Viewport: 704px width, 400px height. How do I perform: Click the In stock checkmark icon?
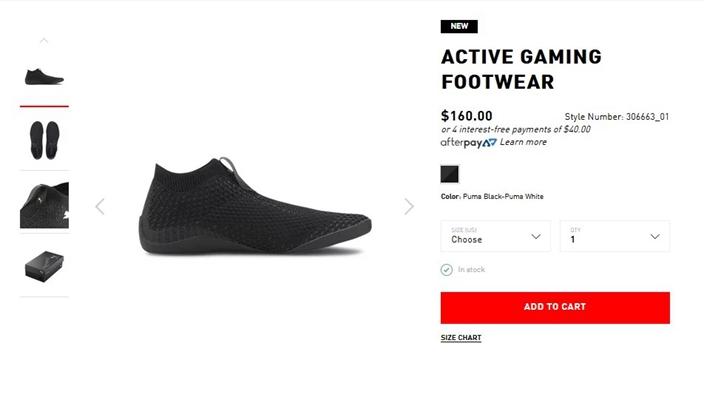(446, 270)
